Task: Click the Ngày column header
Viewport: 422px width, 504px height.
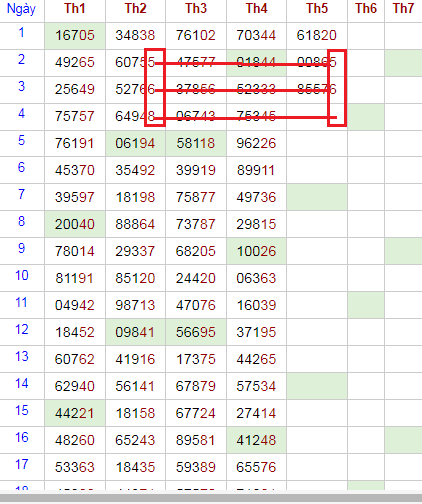Action: pyautogui.click(x=21, y=9)
